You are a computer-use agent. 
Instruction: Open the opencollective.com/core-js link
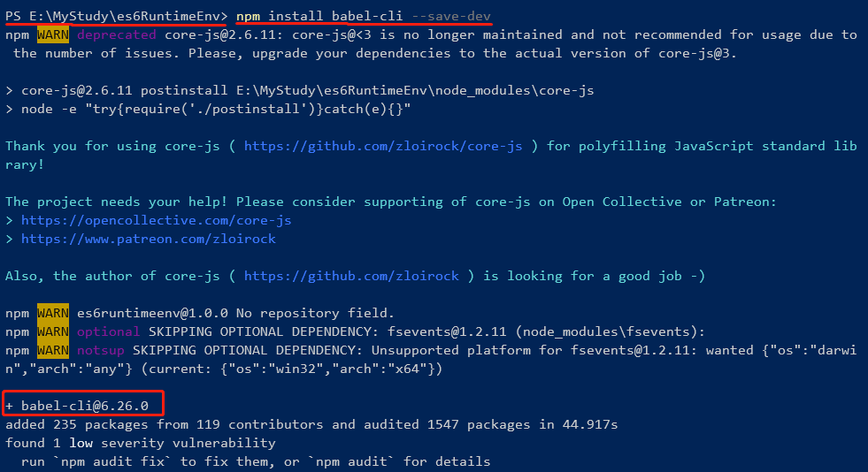pyautogui.click(x=156, y=220)
